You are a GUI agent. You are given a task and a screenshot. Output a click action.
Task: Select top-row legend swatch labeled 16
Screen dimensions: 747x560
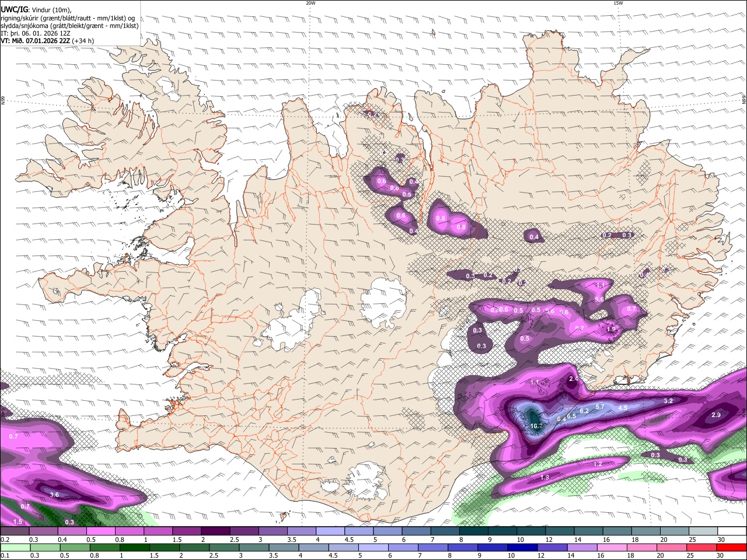pyautogui.click(x=617, y=531)
